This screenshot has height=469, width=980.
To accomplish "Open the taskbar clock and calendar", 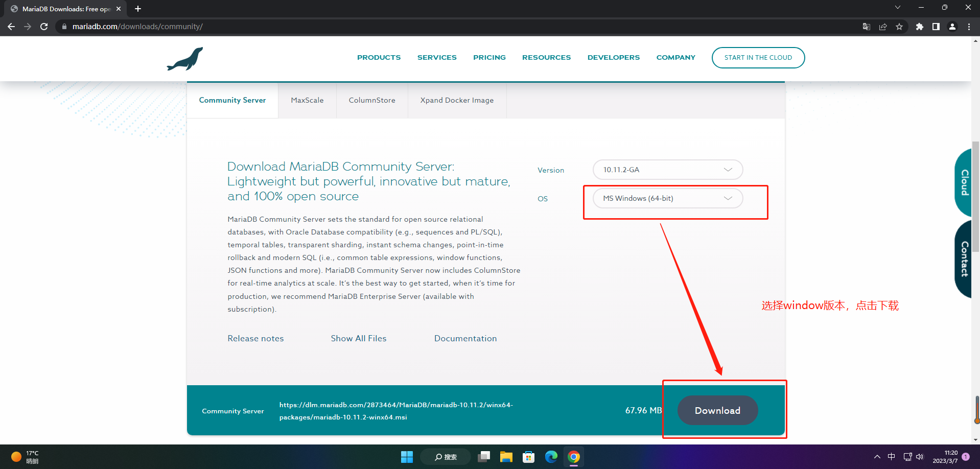I will (945, 457).
